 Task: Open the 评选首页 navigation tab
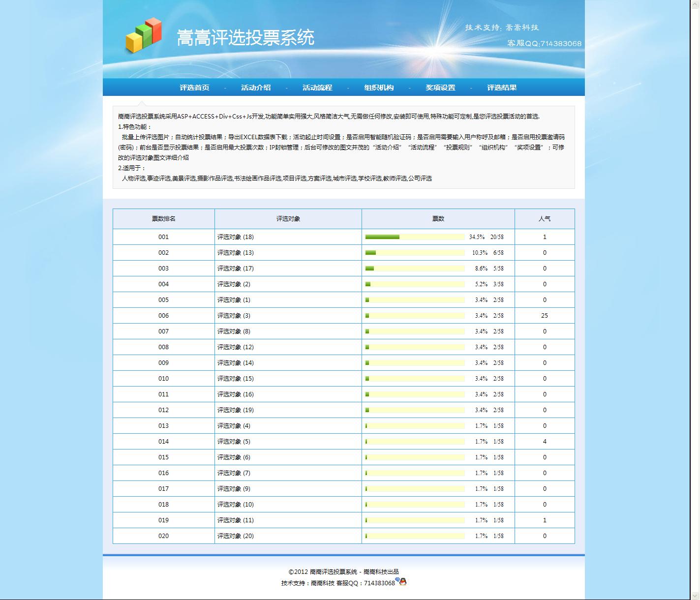[x=194, y=88]
